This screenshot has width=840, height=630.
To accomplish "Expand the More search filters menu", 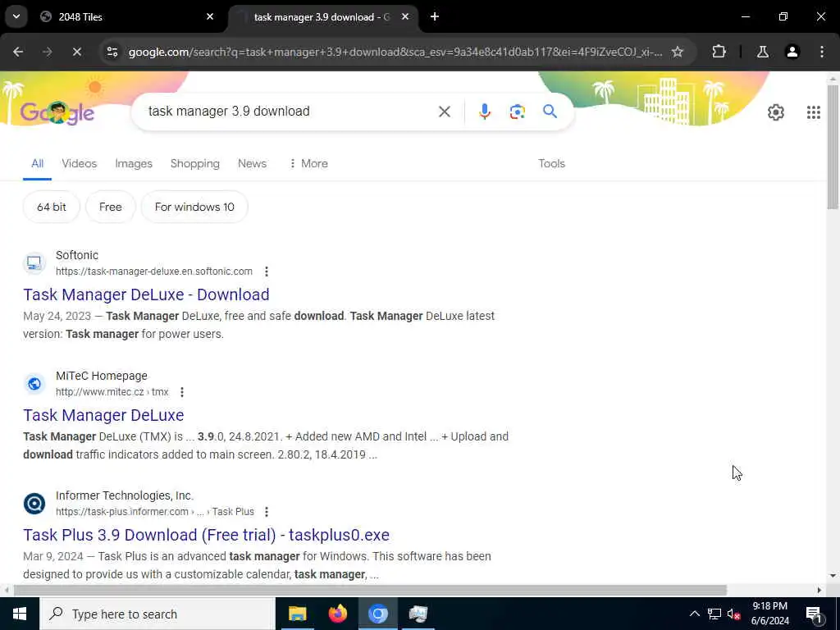I will coord(308,163).
